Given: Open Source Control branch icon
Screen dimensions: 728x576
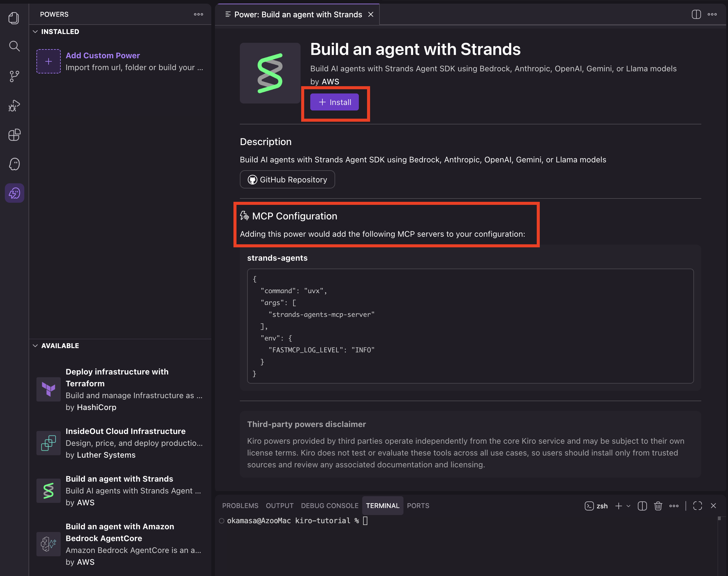Looking at the screenshot, I should tap(14, 76).
